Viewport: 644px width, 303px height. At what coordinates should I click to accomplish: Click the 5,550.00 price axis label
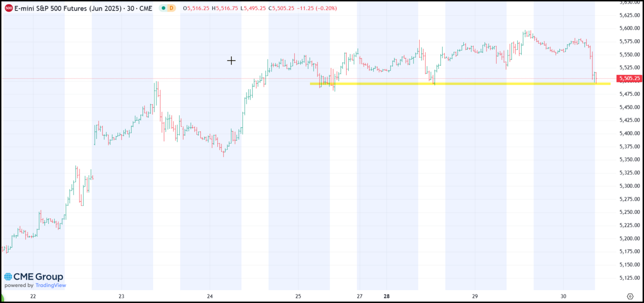[630, 54]
